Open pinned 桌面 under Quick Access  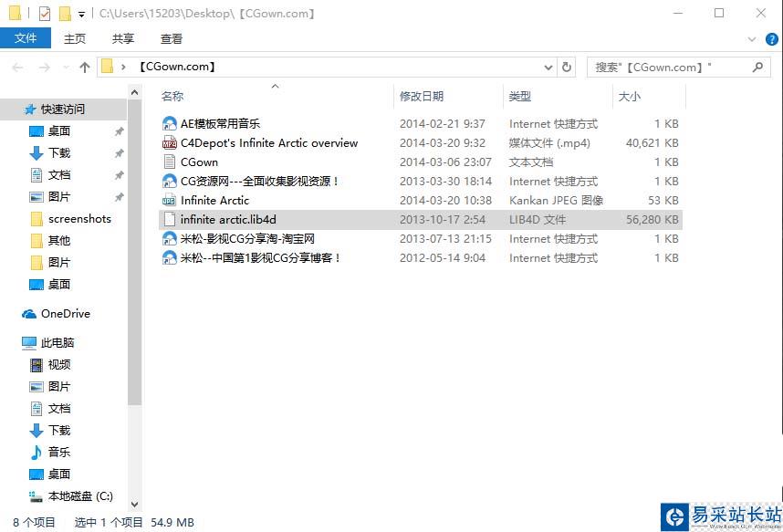(59, 130)
